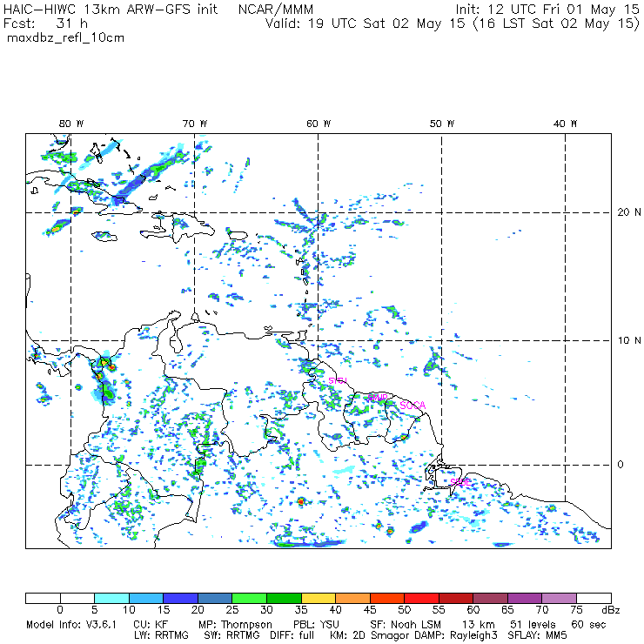
Task: Click the 0 equator latitude label
Action: [621, 465]
